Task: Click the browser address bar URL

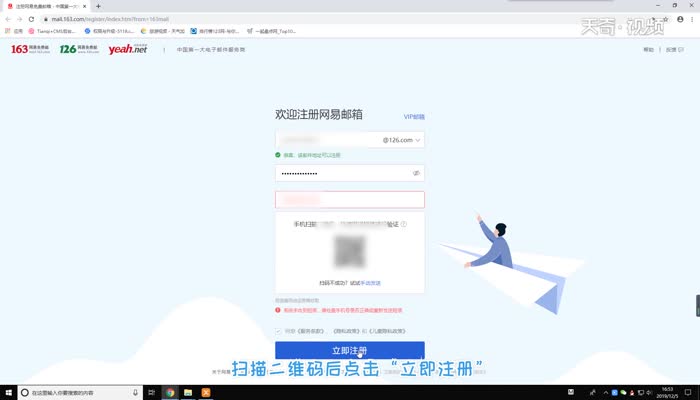Action: pos(110,19)
